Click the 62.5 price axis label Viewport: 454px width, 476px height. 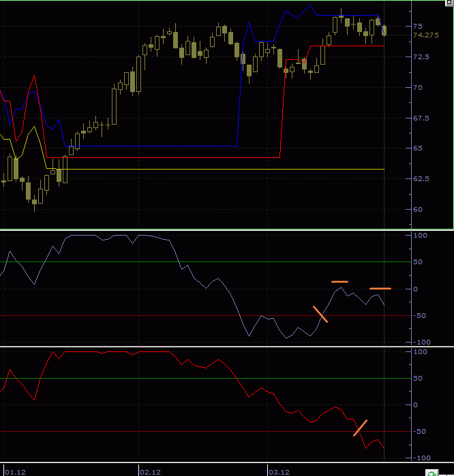click(x=421, y=179)
